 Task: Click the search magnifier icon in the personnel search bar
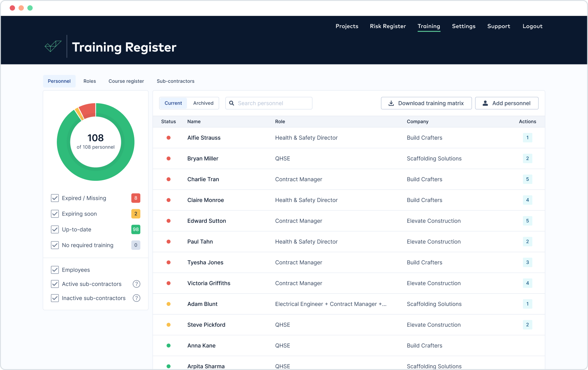[x=232, y=103]
